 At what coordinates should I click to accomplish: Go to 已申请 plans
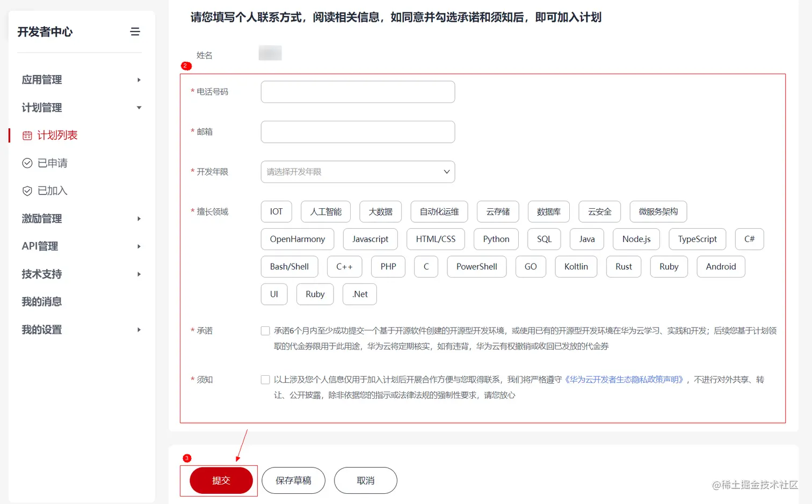click(53, 163)
